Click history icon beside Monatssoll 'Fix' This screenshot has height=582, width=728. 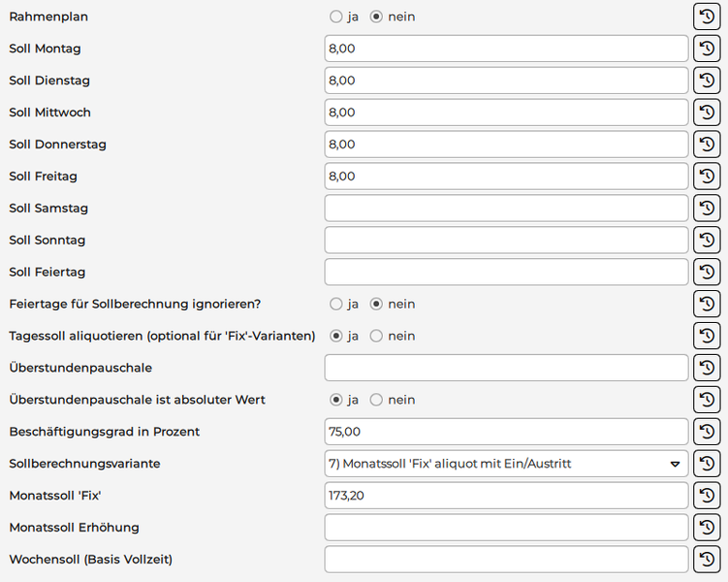click(707, 496)
